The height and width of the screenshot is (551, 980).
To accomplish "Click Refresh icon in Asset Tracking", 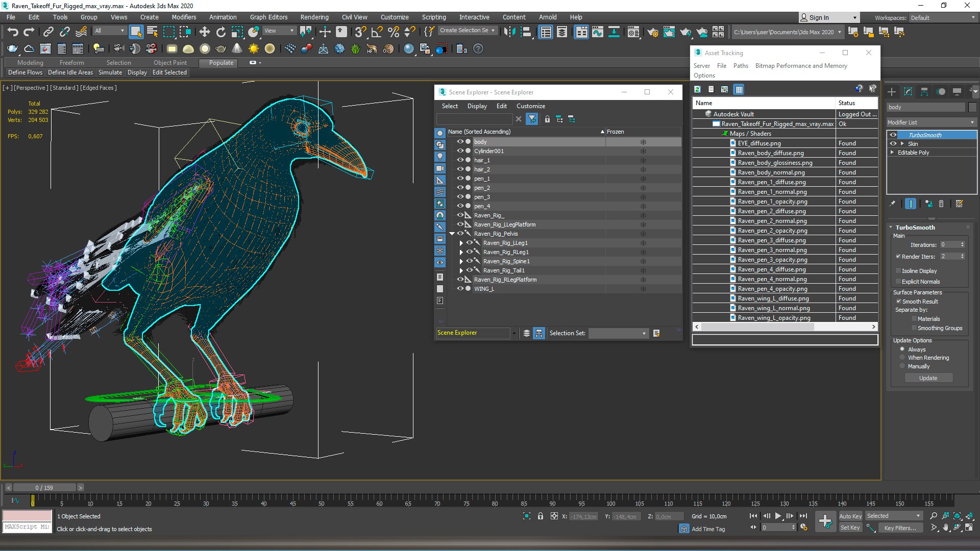I will pyautogui.click(x=697, y=89).
